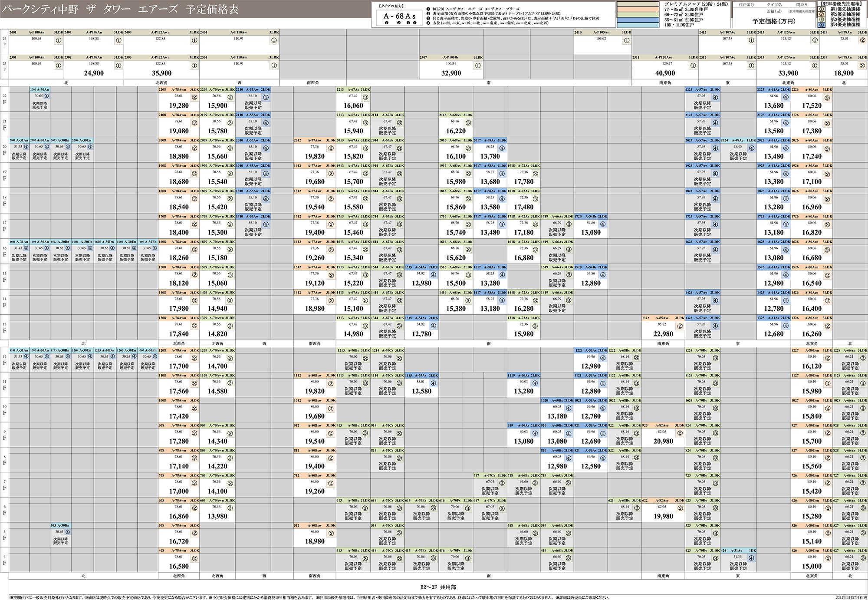Click the price 16,060 for unit 2213

point(353,105)
